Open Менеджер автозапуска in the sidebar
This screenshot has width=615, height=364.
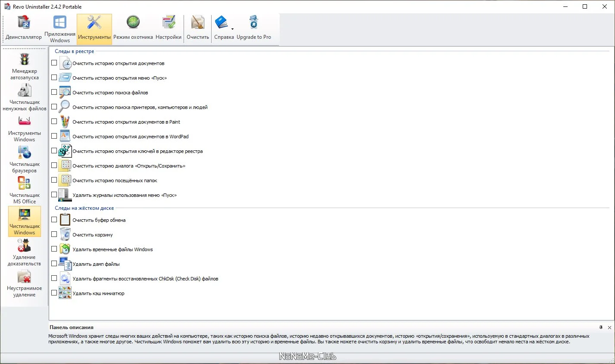(25, 66)
